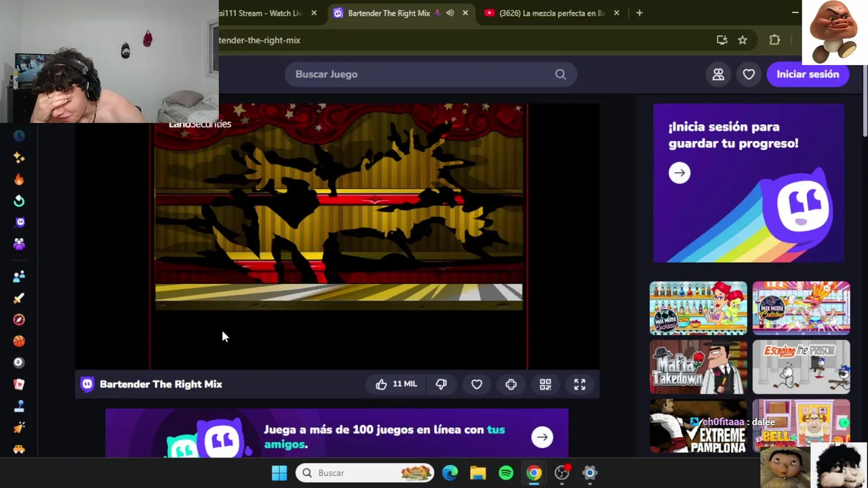
Task: Open the cursor clicker games icon
Action: click(19, 428)
